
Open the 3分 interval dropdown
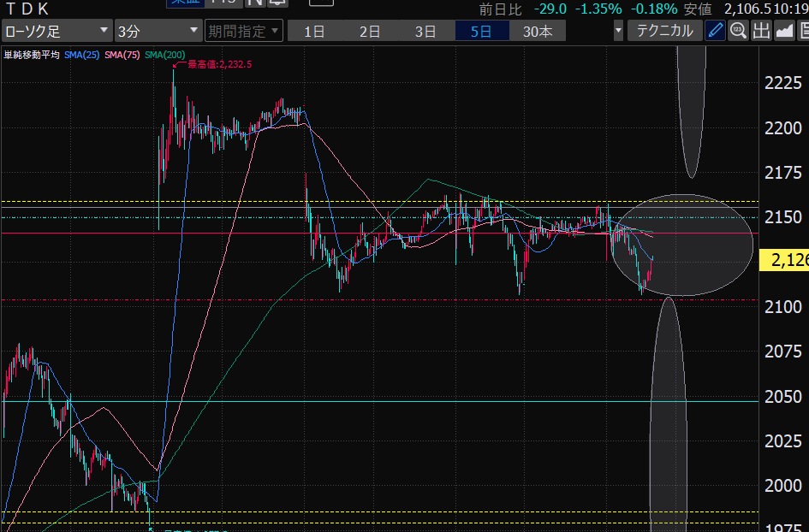pyautogui.click(x=157, y=32)
